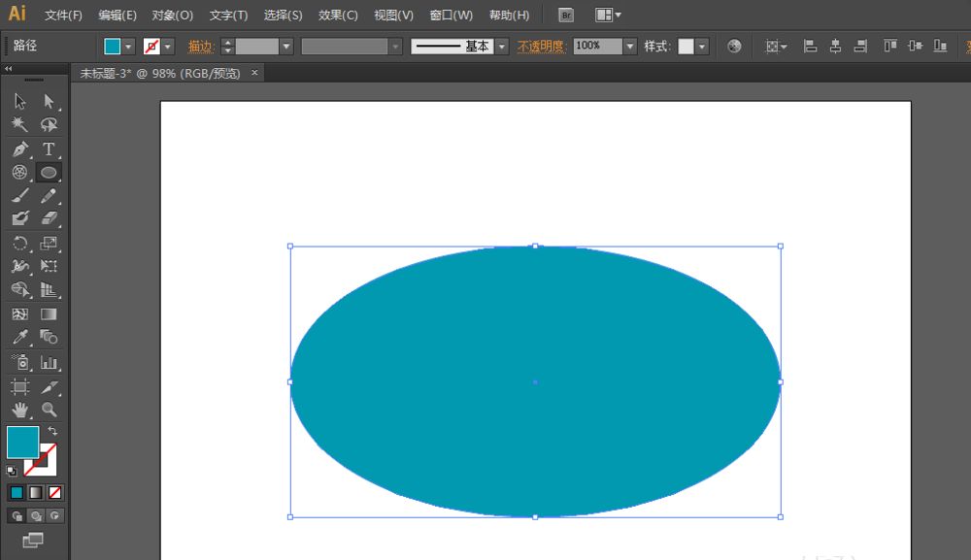Viewport: 971px width, 560px height.
Task: Click the 描边 stroke panel link
Action: pos(200,47)
